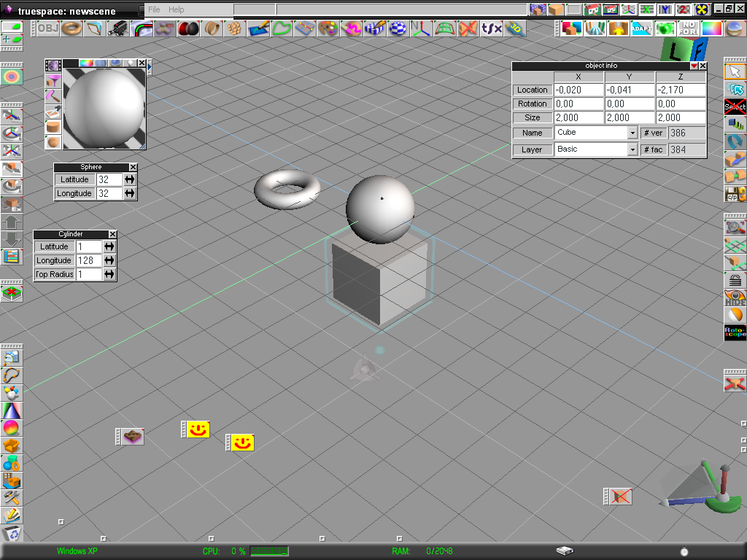Adjust Sphere Longitude with its arrow stepper
Viewport: 747px width, 560px height.
tap(130, 193)
